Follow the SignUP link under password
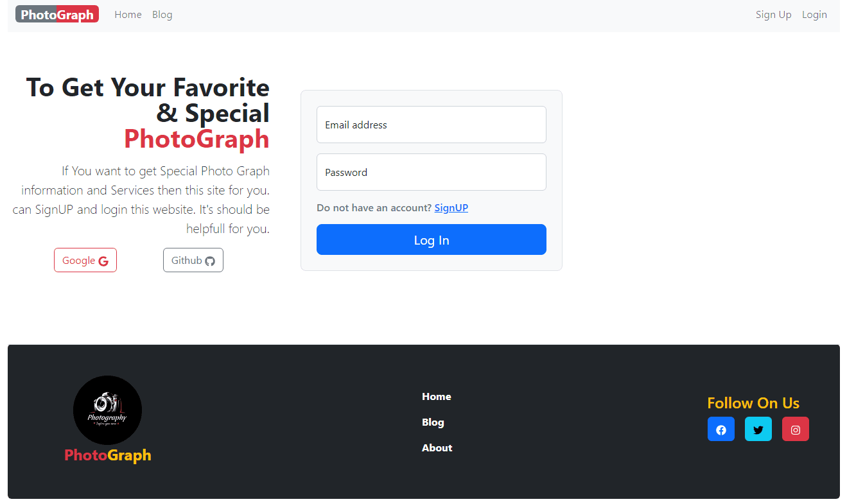 (x=451, y=207)
